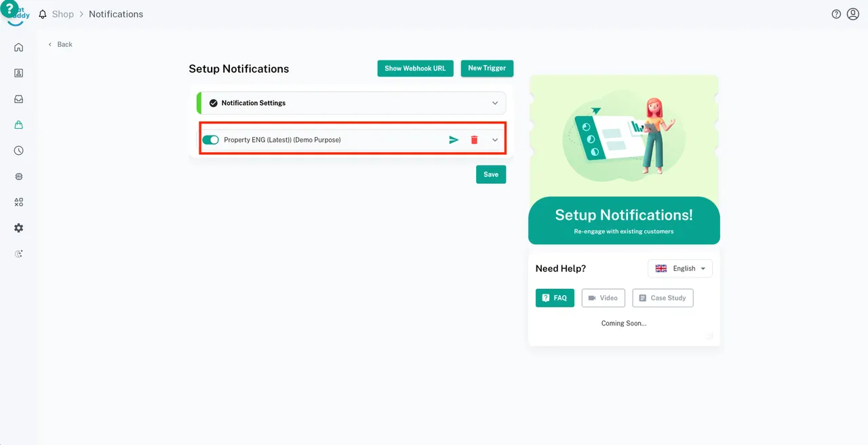Open the Contacts icon in the sidebar

(x=18, y=73)
